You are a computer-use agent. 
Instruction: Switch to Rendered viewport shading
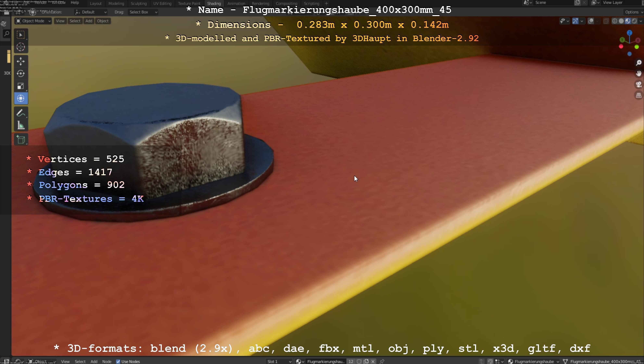click(634, 21)
